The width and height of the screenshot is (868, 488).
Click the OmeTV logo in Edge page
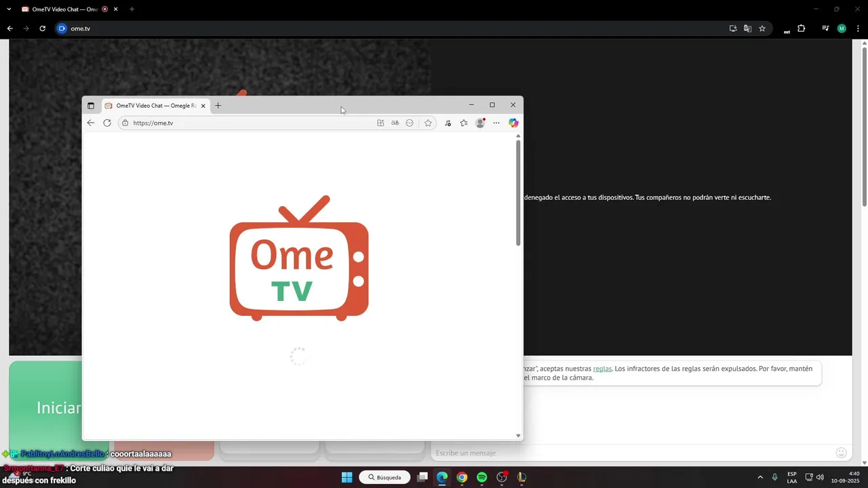[299, 258]
